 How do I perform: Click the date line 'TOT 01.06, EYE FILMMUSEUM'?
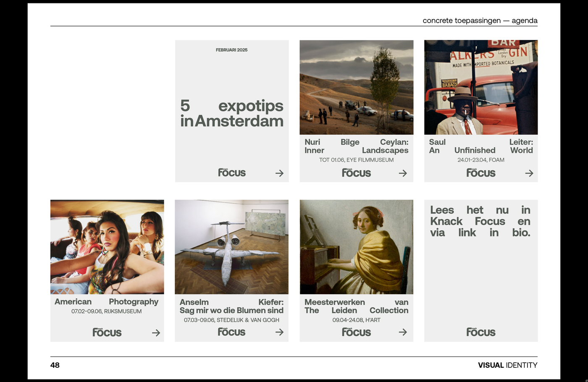[356, 160]
